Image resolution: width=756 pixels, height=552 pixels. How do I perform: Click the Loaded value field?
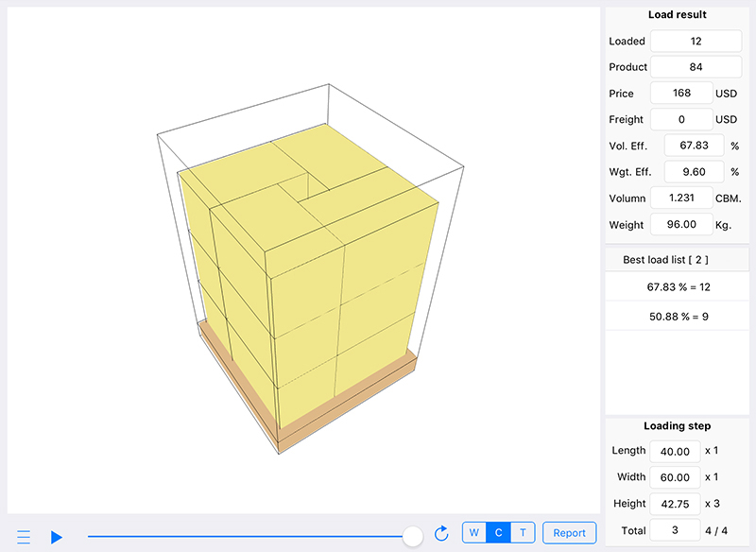pos(696,41)
